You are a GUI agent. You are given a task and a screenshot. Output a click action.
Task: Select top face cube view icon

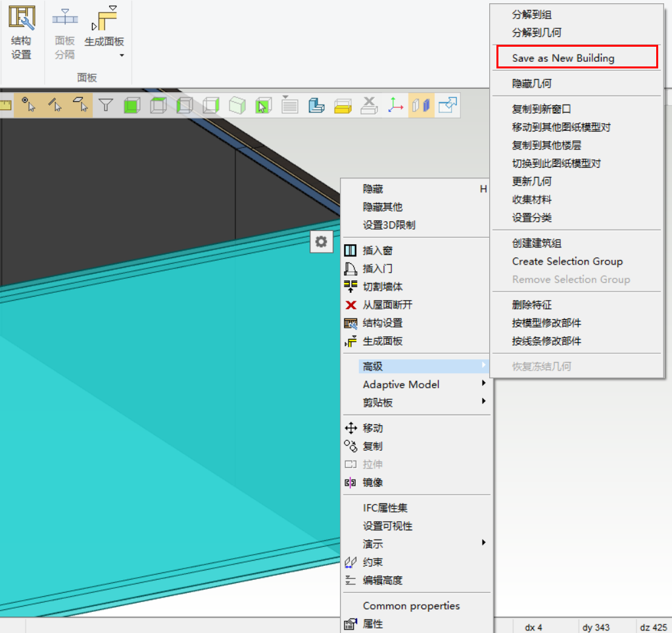(x=158, y=105)
